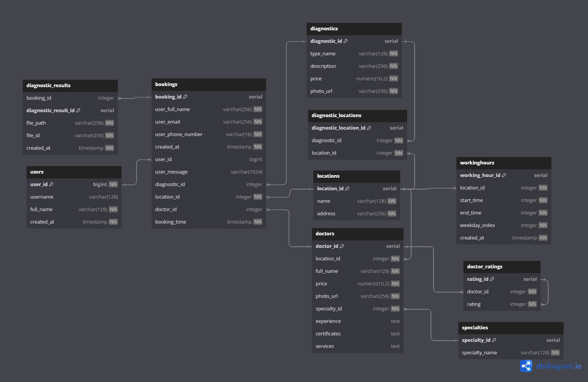Click the diagnostic_id row in bookings

coord(209,185)
